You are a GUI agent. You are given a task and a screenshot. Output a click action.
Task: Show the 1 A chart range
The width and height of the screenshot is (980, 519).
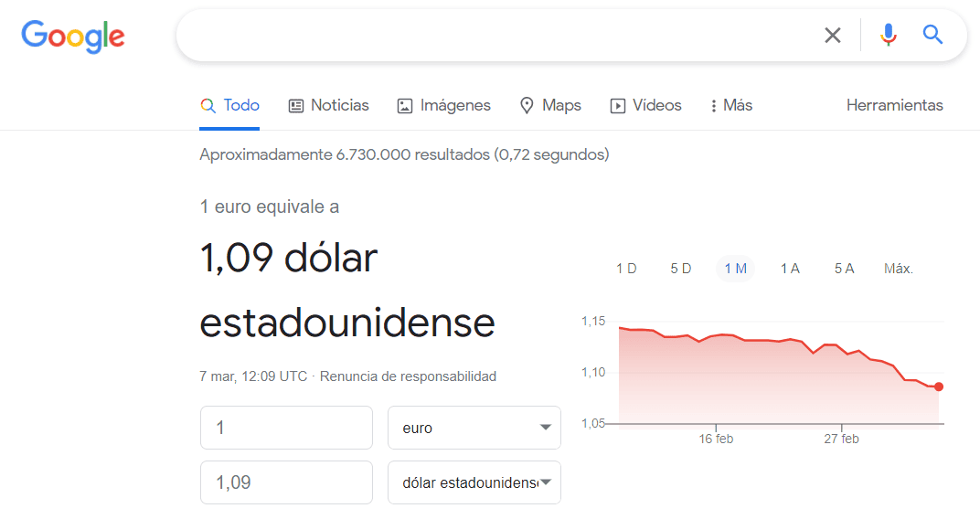pos(790,269)
